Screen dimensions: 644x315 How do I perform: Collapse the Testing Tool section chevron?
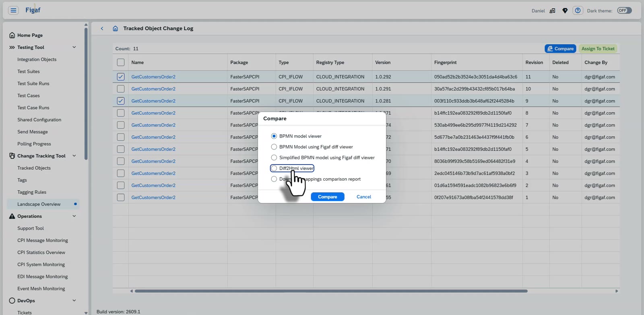click(x=74, y=47)
